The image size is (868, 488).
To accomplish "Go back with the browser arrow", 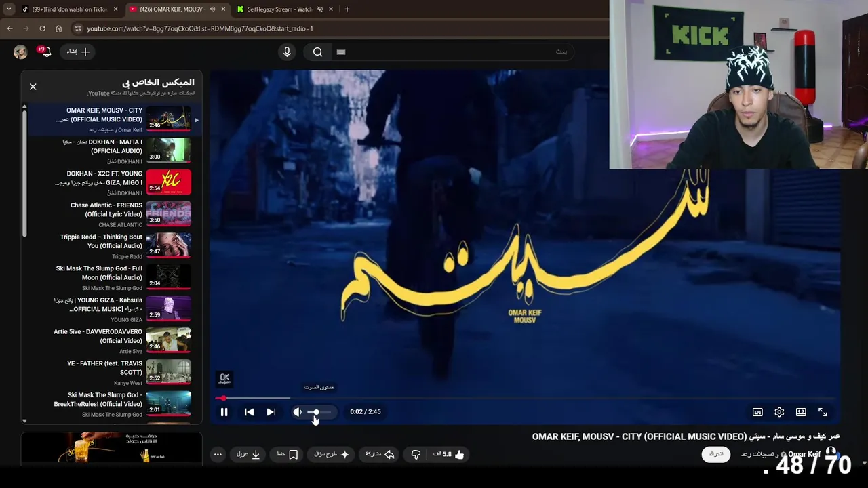I will [x=9, y=28].
